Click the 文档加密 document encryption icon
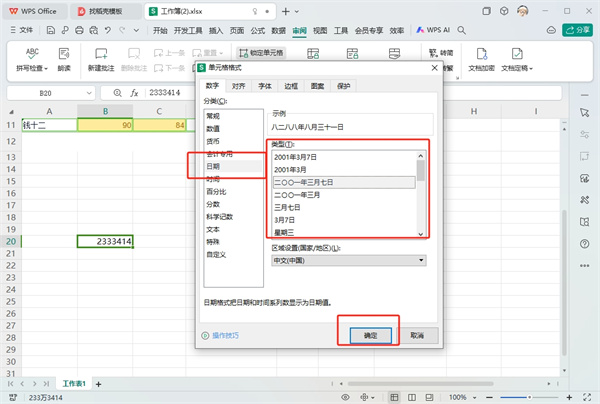This screenshot has width=600, height=404. 483,53
